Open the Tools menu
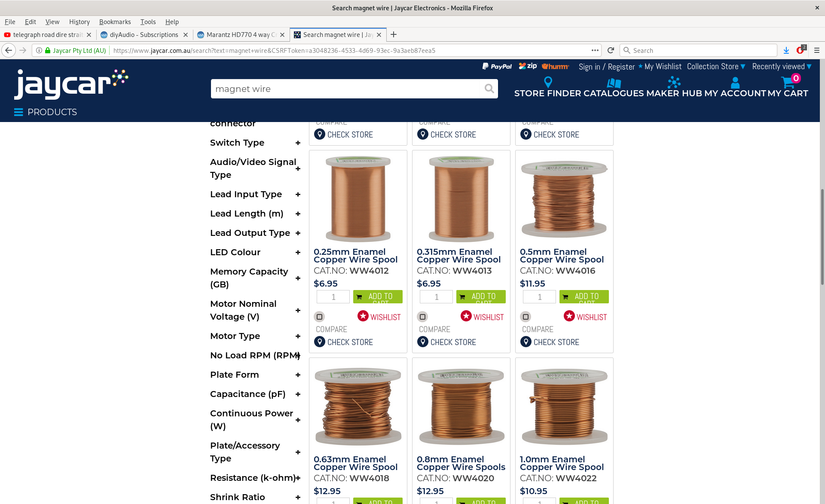 point(148,22)
